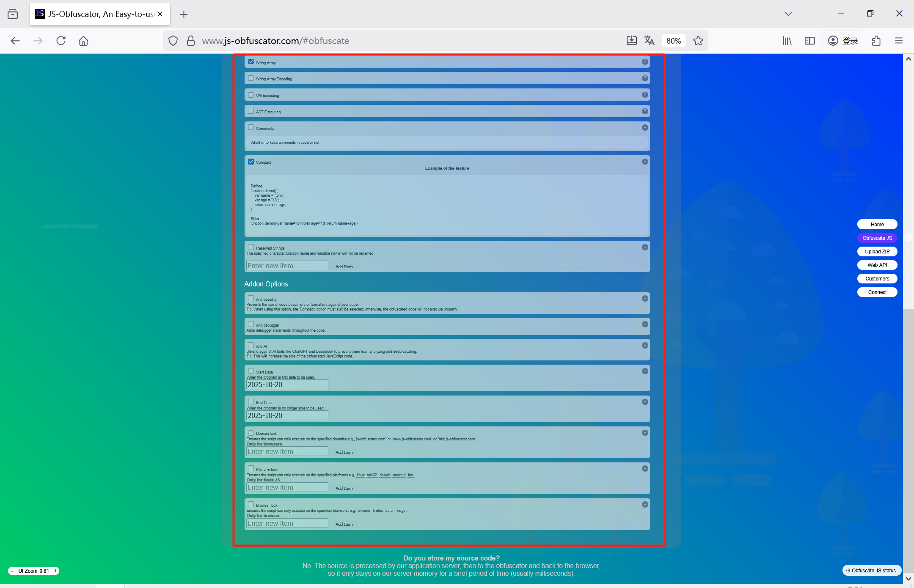This screenshot has width=914, height=588.
Task: Click the bookmark star icon in address bar
Action: click(698, 41)
